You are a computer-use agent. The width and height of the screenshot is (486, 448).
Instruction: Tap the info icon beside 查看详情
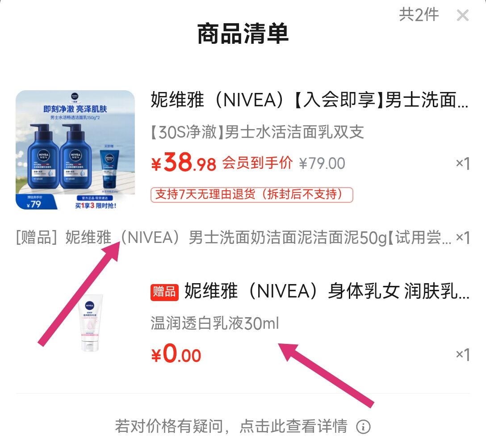(x=363, y=427)
